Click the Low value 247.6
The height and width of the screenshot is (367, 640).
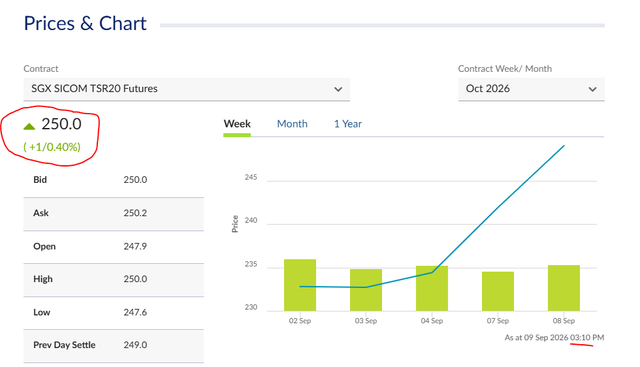click(135, 312)
